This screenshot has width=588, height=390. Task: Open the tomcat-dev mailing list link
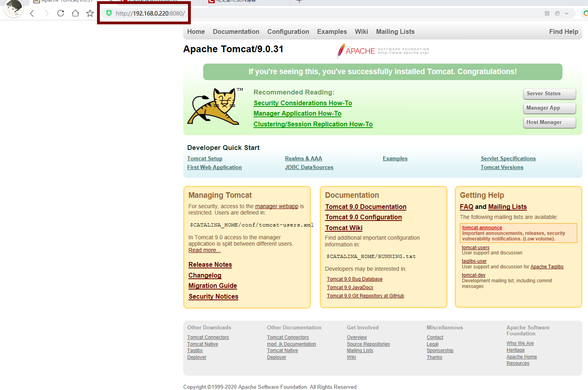(x=473, y=275)
